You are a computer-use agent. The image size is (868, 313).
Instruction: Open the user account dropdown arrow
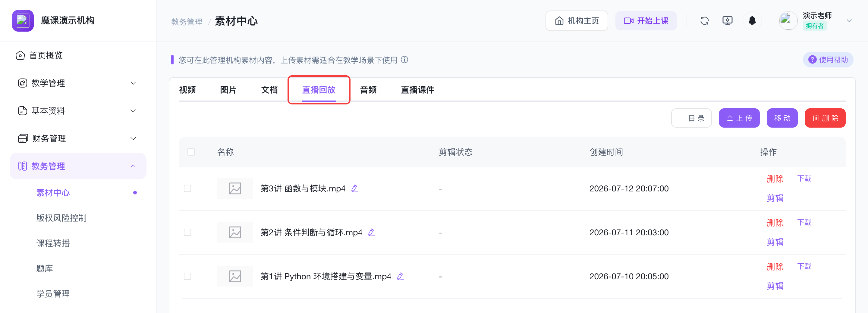coord(849,21)
